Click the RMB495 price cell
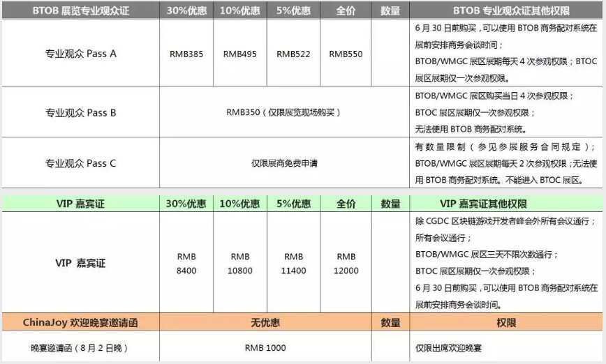 pos(239,54)
